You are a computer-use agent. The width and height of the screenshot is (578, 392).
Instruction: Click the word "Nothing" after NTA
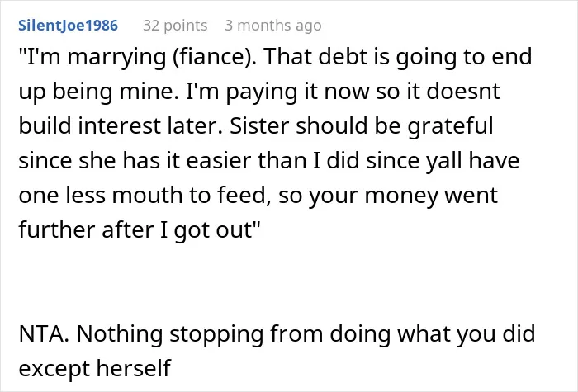point(120,333)
